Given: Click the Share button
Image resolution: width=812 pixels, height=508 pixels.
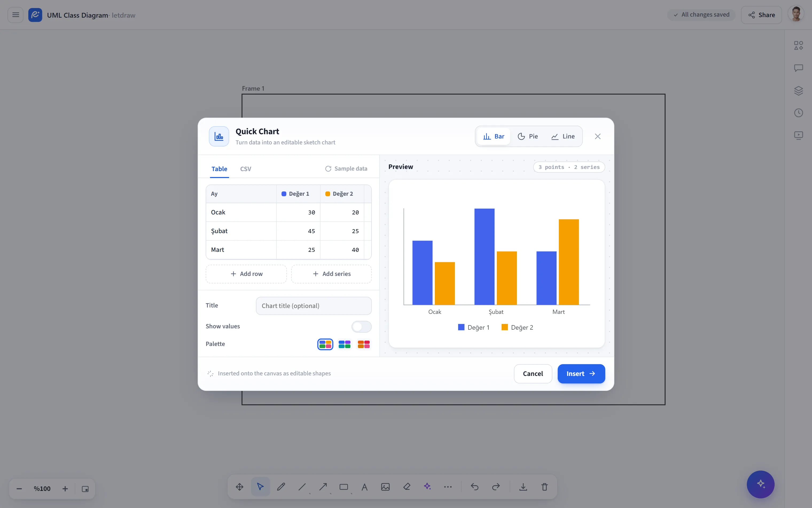Looking at the screenshot, I should pyautogui.click(x=761, y=15).
